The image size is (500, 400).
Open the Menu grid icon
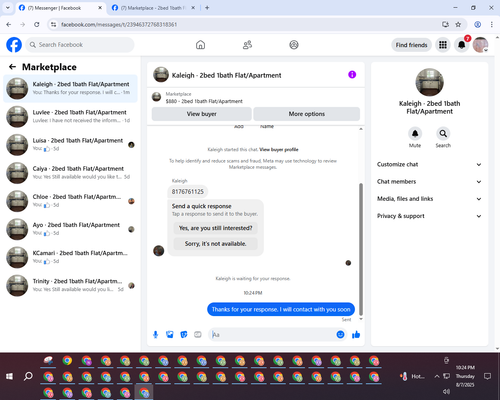coord(443,45)
